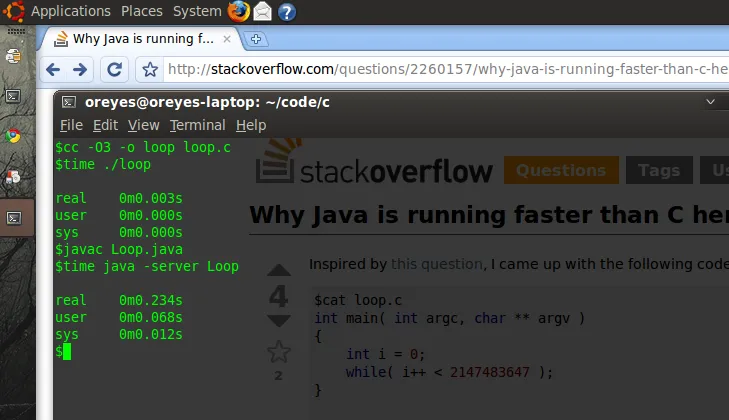The image size is (729, 420).
Task: Click '$cat loop.c' in code block
Action: pos(358,300)
